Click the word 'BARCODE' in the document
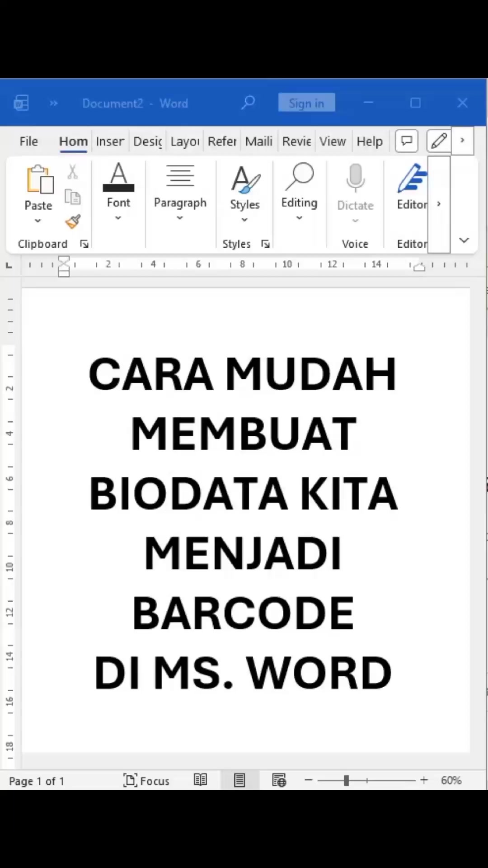488x868 pixels. point(243,613)
